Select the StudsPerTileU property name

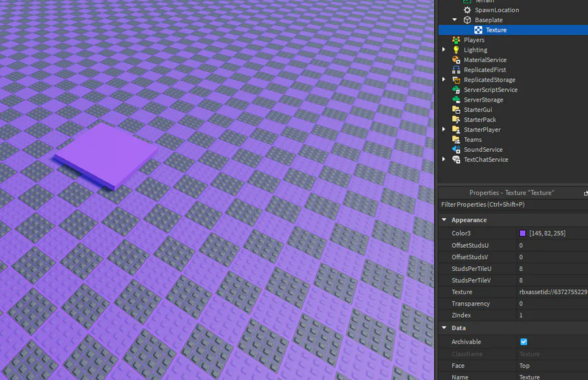point(471,268)
